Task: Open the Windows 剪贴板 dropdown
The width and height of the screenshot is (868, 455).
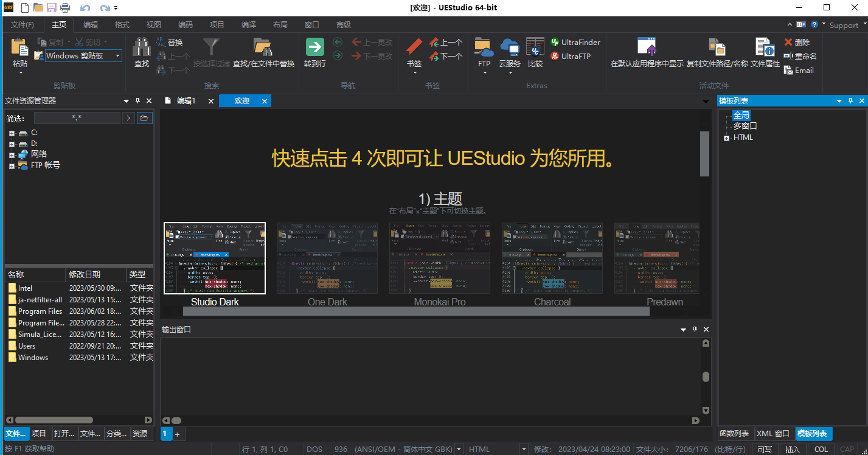Action: (x=118, y=56)
